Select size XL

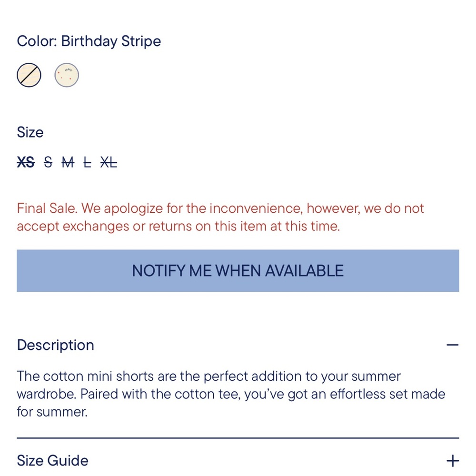pyautogui.click(x=109, y=163)
